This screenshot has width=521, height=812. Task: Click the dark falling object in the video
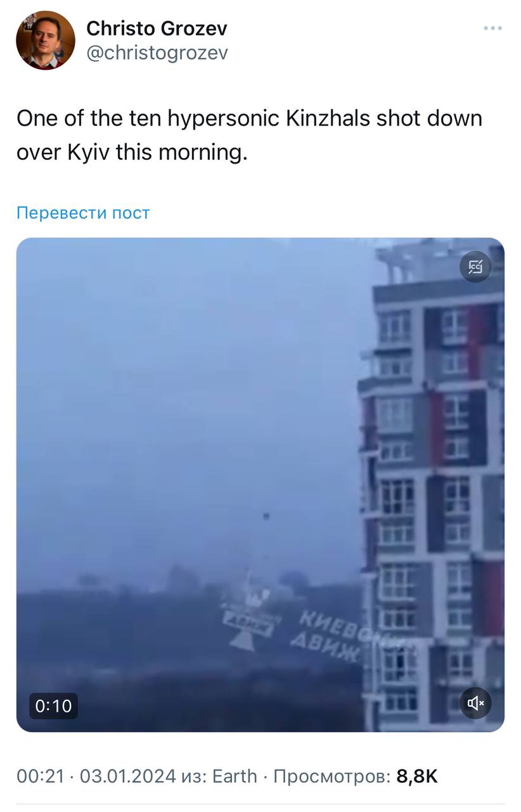[x=268, y=516]
